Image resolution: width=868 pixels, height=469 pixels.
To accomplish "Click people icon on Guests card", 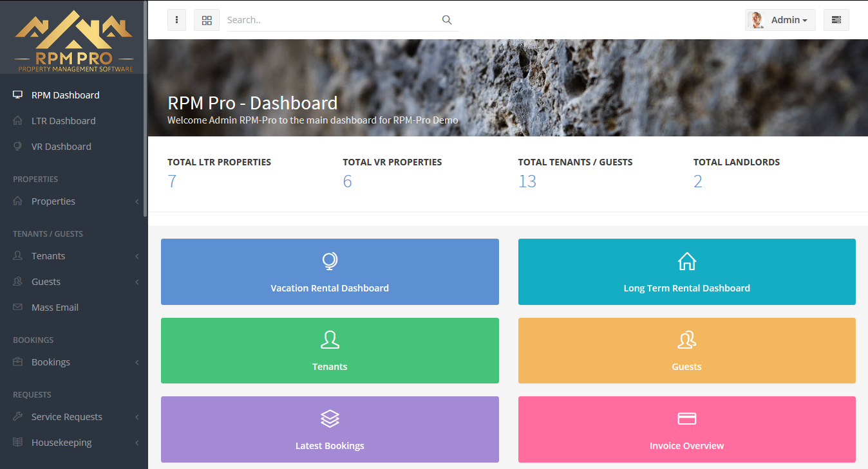I will pyautogui.click(x=687, y=339).
